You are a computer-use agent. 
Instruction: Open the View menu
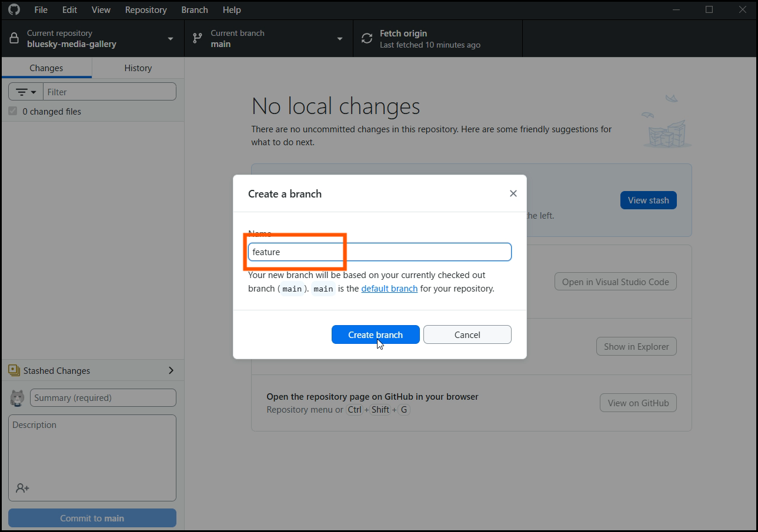[x=101, y=10]
